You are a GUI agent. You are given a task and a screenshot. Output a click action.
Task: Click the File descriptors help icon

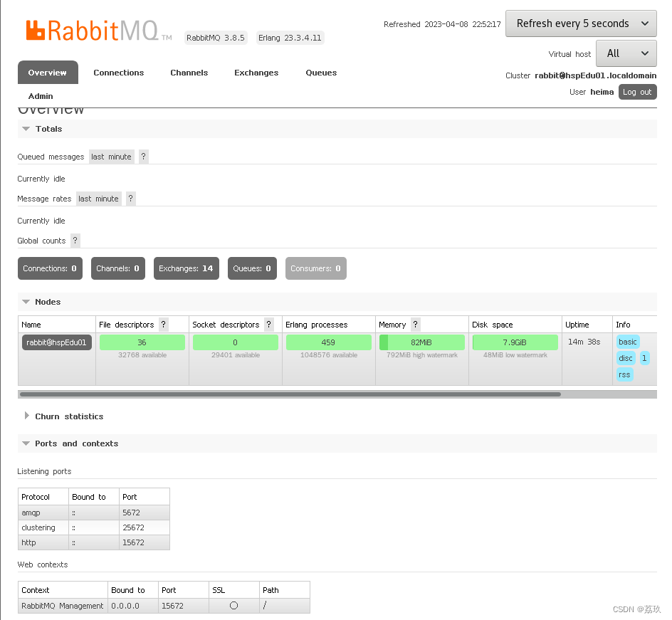coord(163,324)
